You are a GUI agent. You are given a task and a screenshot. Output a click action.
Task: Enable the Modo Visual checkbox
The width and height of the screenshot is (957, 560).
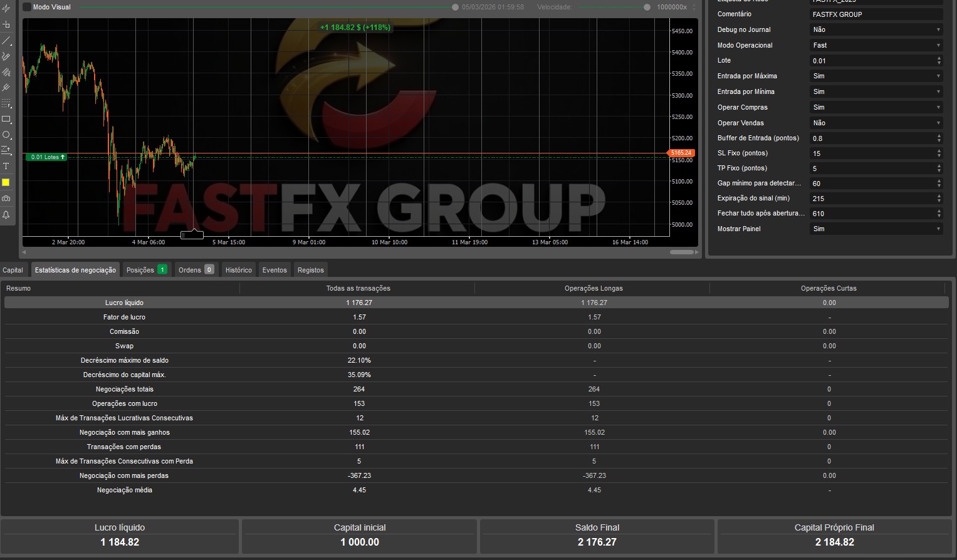[x=26, y=7]
